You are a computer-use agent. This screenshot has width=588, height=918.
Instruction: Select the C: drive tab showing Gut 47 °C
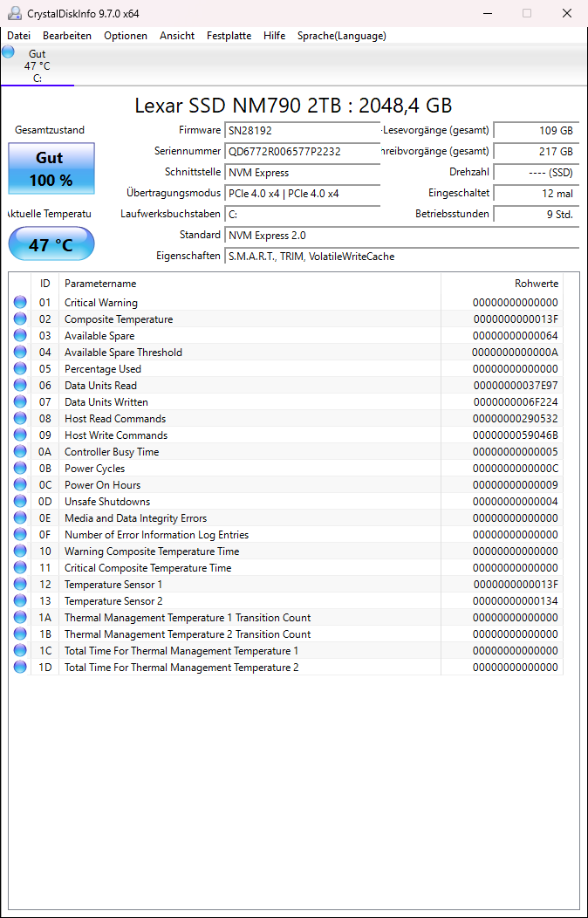pos(38,65)
